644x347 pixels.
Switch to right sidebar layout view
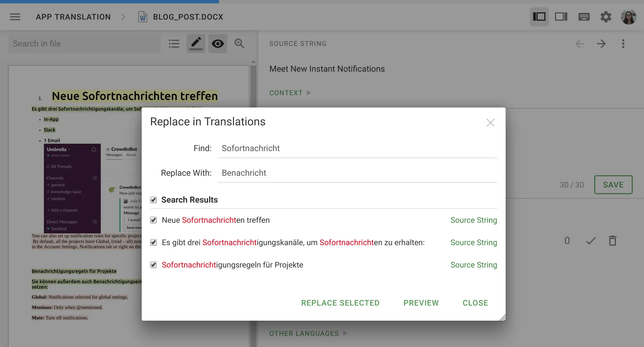(x=561, y=17)
